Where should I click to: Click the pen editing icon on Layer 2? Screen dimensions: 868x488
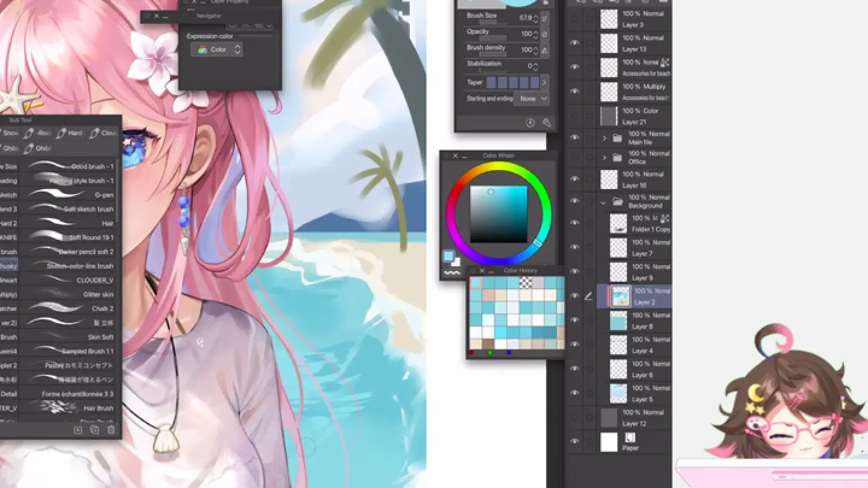[589, 296]
